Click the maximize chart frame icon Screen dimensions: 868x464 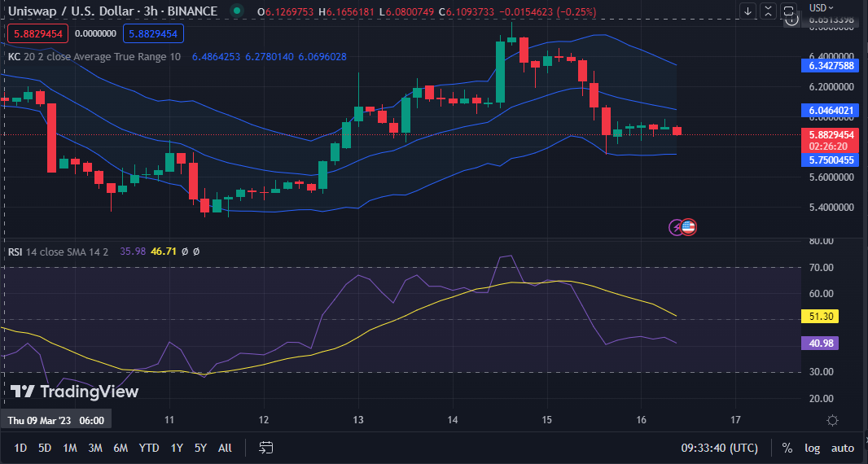point(787,11)
